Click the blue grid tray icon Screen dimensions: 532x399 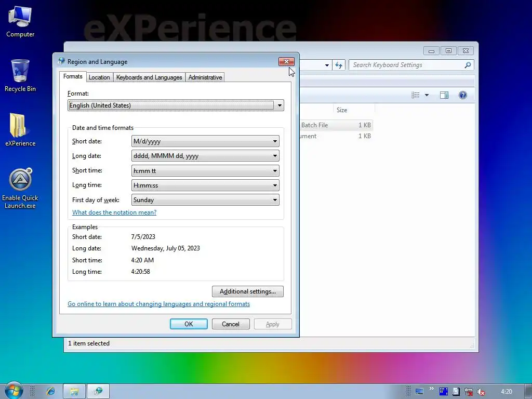pos(444,392)
